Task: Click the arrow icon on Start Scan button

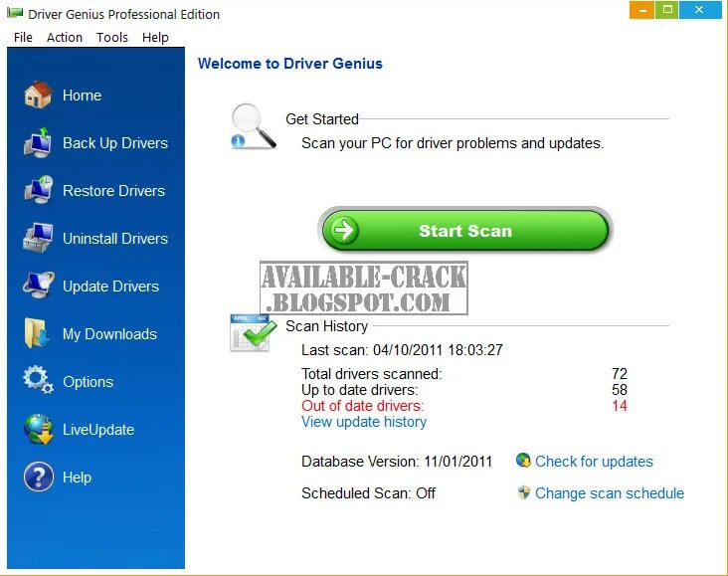Action: click(x=344, y=230)
